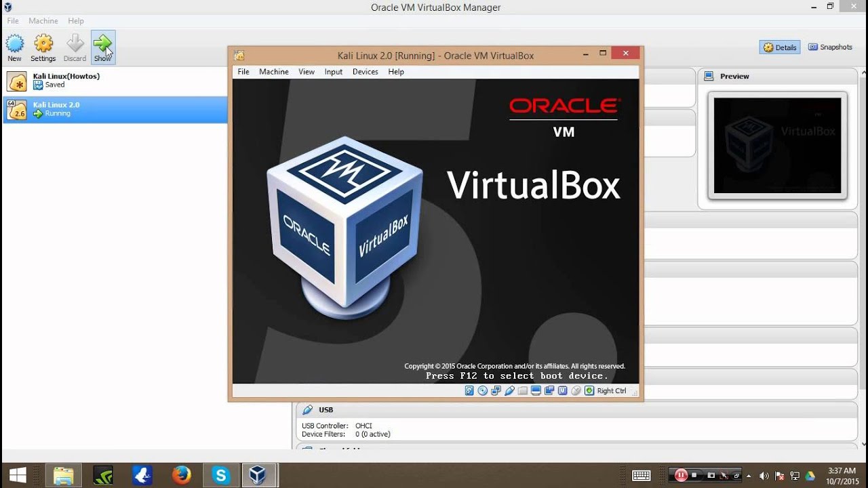This screenshot has width=868, height=488.
Task: Open the File menu in Kali Linux VM window
Action: pos(243,72)
